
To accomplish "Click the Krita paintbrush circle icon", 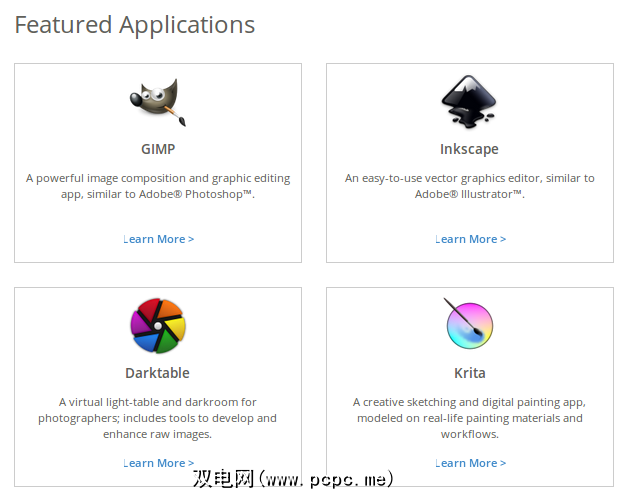I will [x=469, y=323].
